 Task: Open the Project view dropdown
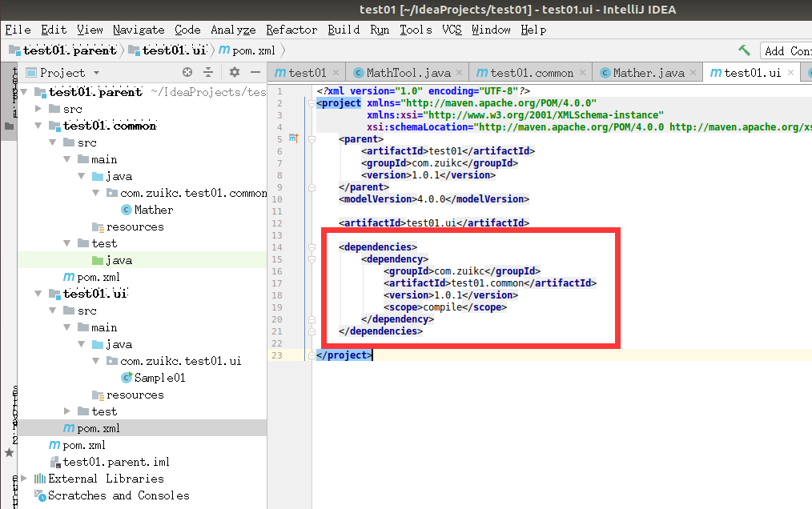pyautogui.click(x=96, y=73)
